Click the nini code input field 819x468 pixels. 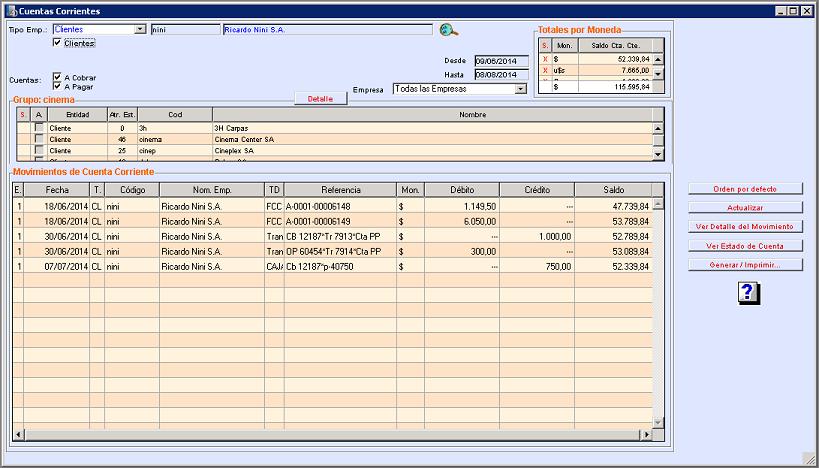tap(185, 30)
